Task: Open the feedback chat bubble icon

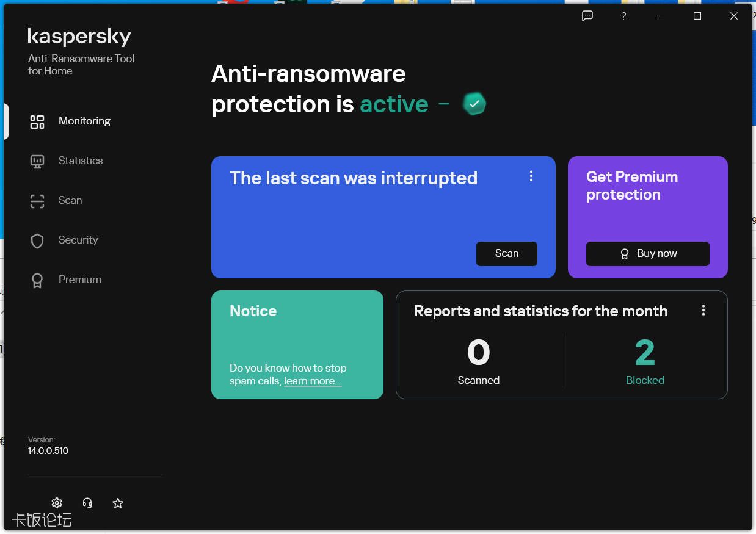Action: tap(587, 16)
